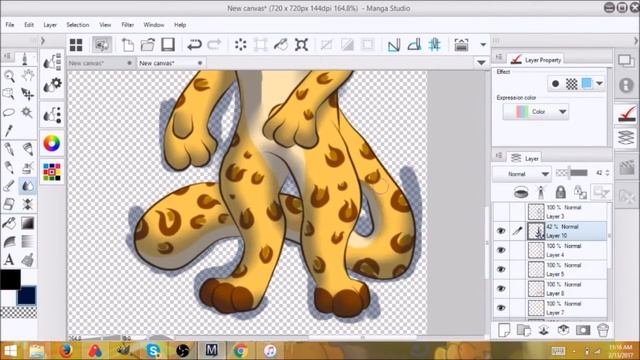Open the Filter menu
This screenshot has height=360, width=640.
click(x=127, y=25)
